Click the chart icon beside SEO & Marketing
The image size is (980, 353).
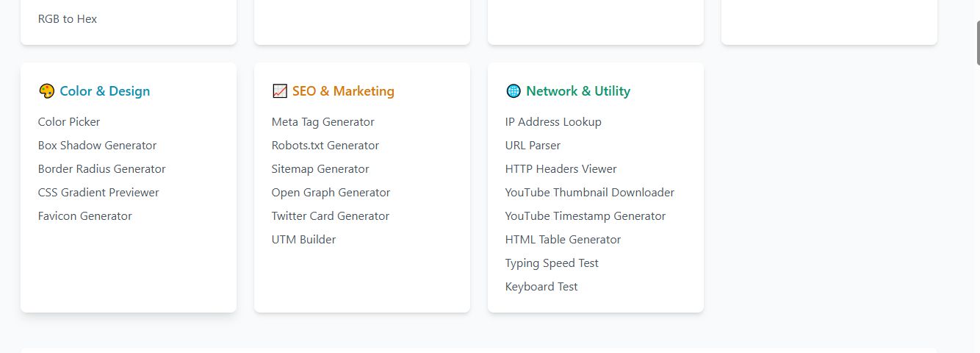pyautogui.click(x=279, y=91)
